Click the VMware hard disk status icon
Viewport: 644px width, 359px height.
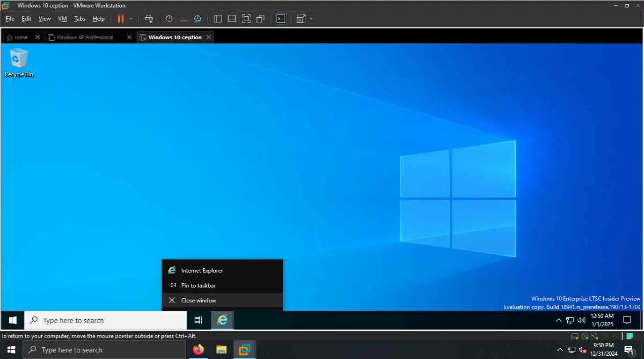click(x=575, y=336)
